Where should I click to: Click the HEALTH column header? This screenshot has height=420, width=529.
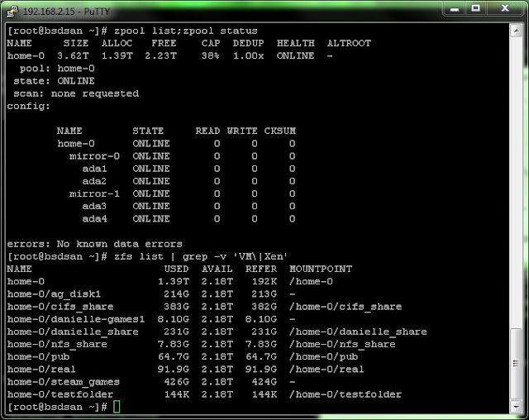[x=296, y=43]
